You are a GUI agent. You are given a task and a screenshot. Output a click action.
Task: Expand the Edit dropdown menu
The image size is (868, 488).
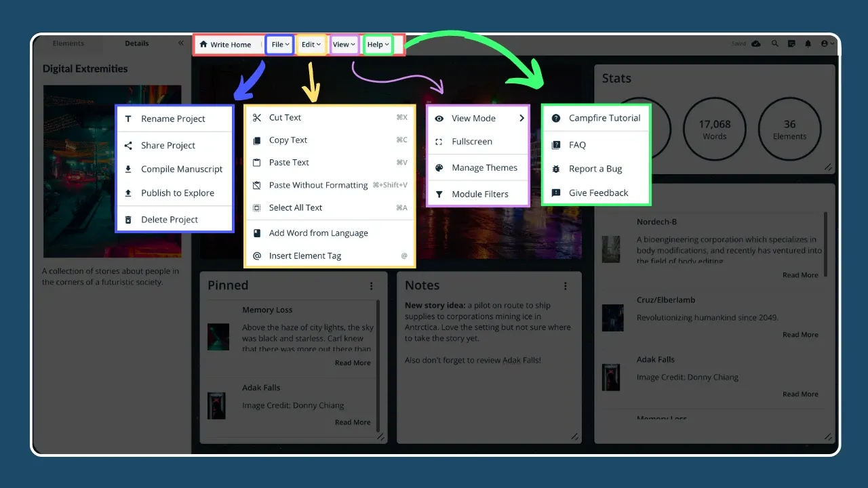(311, 45)
